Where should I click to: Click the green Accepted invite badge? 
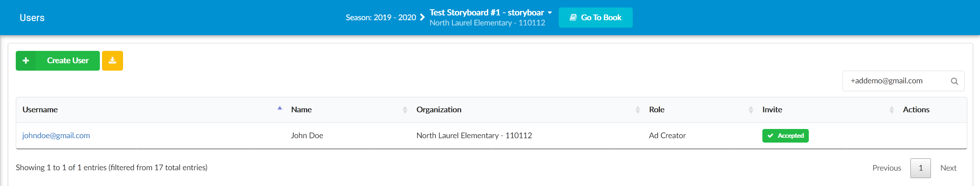(x=785, y=136)
